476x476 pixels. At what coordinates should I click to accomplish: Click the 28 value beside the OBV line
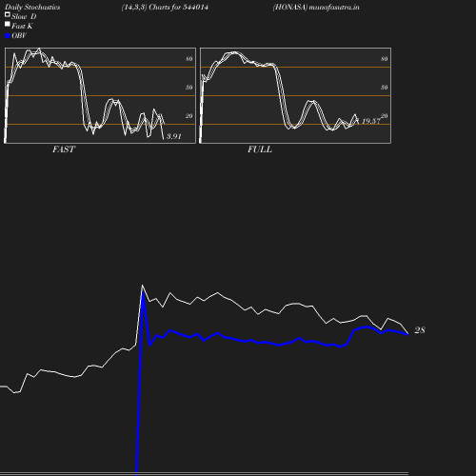tap(420, 330)
